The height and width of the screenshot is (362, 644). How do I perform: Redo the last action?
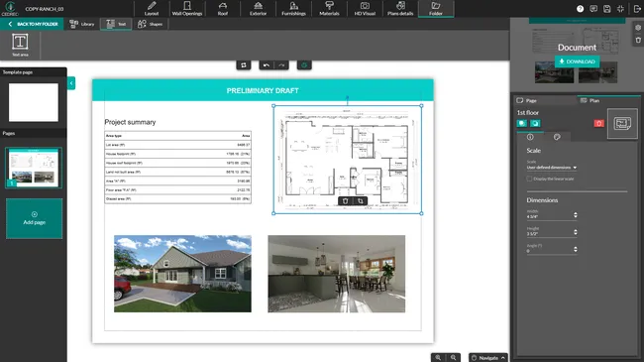(281, 65)
